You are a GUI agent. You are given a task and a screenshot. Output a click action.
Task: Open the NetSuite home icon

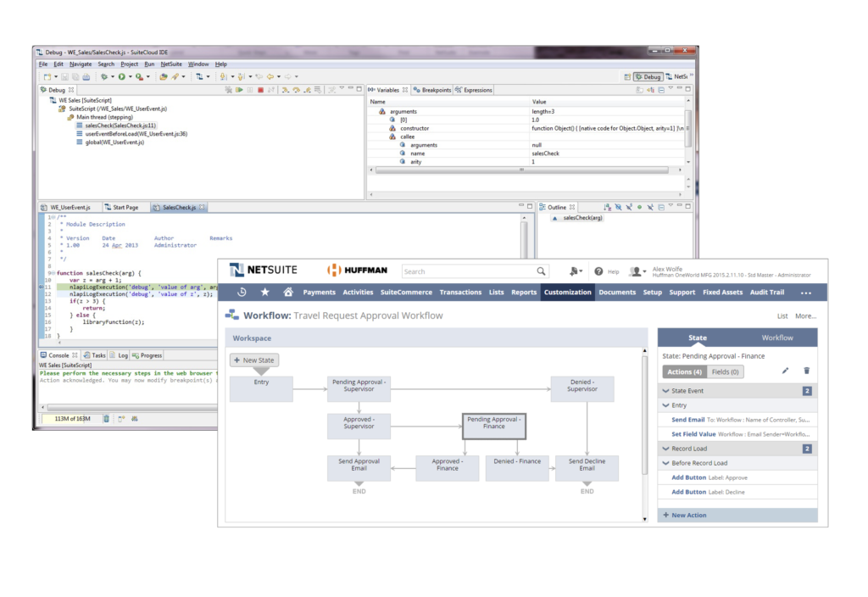(288, 293)
